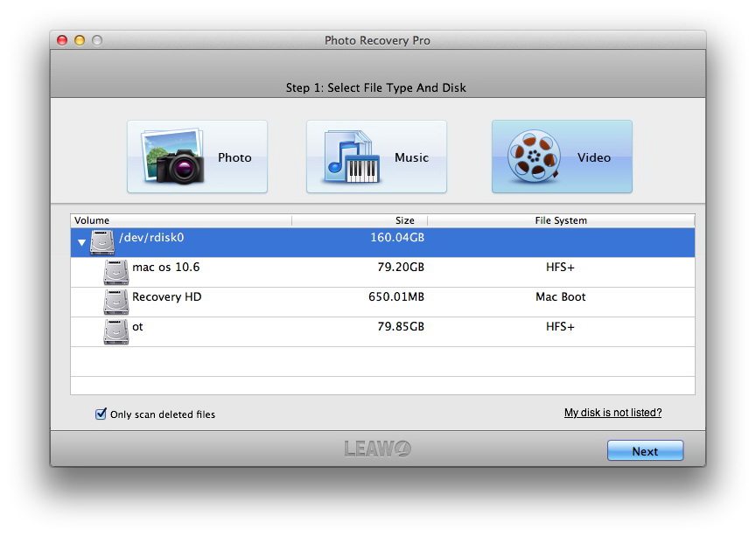Sort by the File System column header
Screen dimensions: 756x536
(561, 220)
